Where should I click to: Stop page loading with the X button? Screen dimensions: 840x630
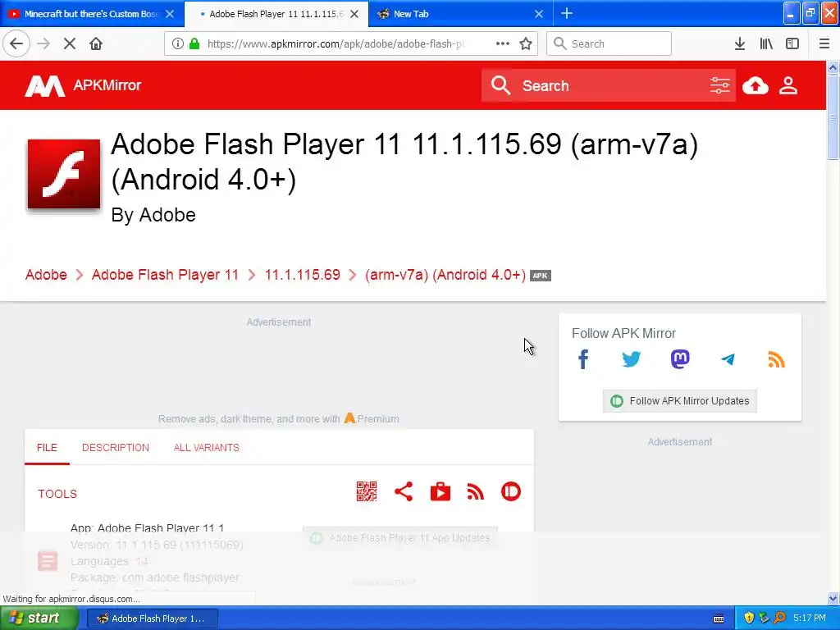(x=70, y=44)
